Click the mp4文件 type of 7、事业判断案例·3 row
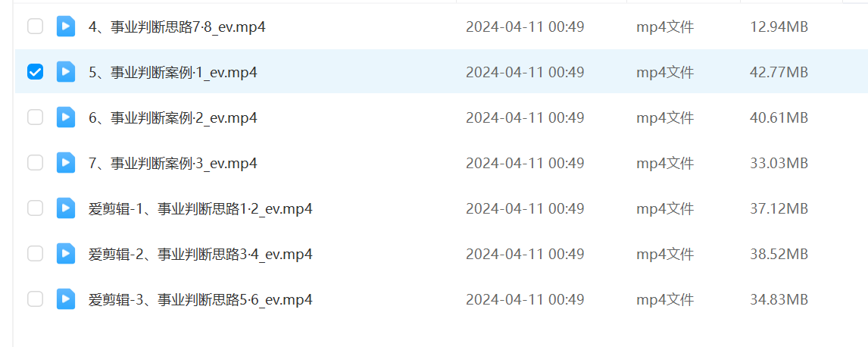868x347 pixels. pyautogui.click(x=665, y=163)
